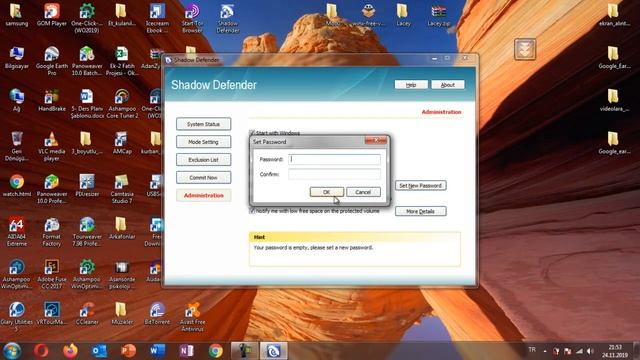Launch HandBrake desktop shortcut
The height and width of the screenshot is (360, 640).
(x=51, y=100)
